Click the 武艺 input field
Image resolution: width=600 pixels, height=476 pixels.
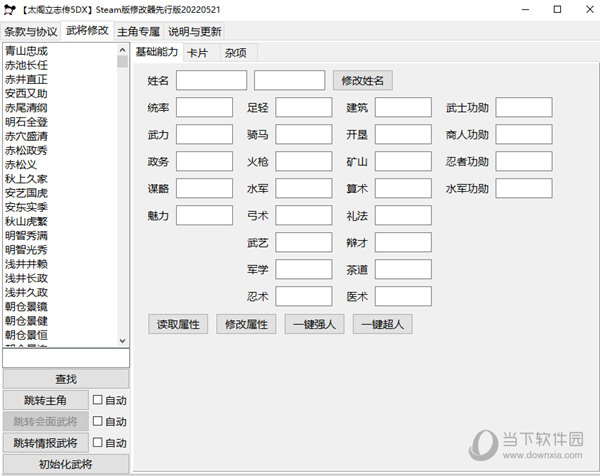click(x=304, y=242)
